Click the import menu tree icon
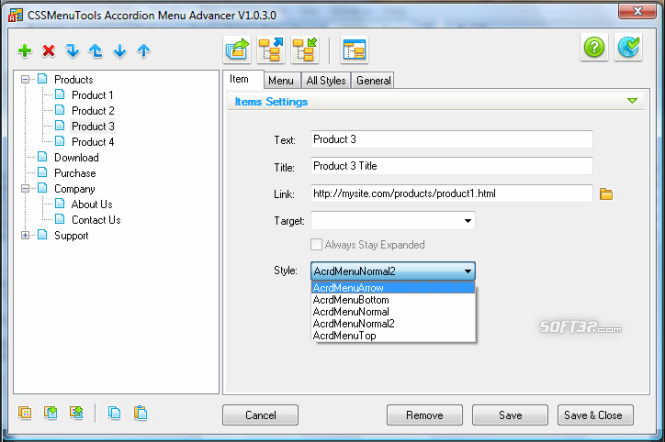The image size is (665, 442). coord(305,50)
